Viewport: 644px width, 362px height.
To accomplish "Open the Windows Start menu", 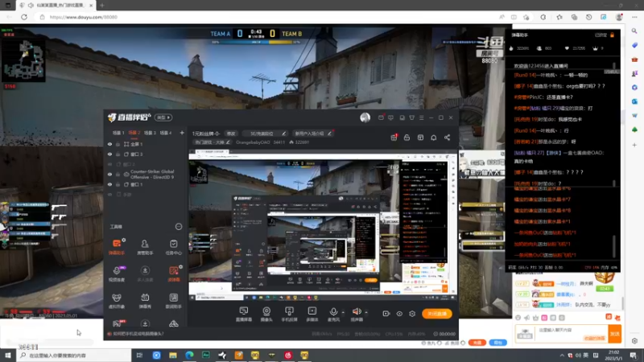I will (x=8, y=356).
